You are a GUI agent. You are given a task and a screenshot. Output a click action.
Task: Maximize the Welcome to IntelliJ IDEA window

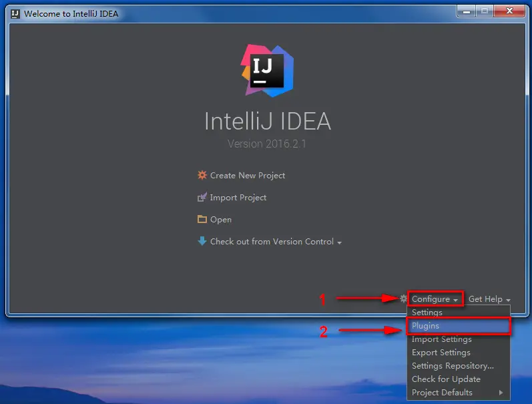tap(485, 11)
